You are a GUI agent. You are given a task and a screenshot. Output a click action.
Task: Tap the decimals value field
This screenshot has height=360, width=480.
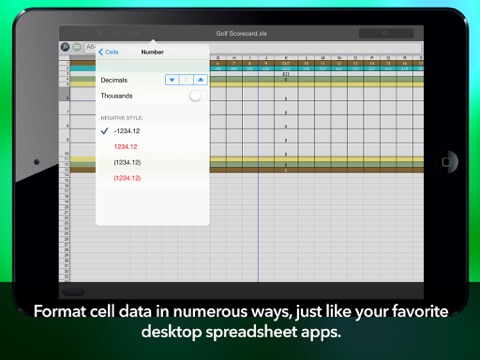click(x=186, y=80)
